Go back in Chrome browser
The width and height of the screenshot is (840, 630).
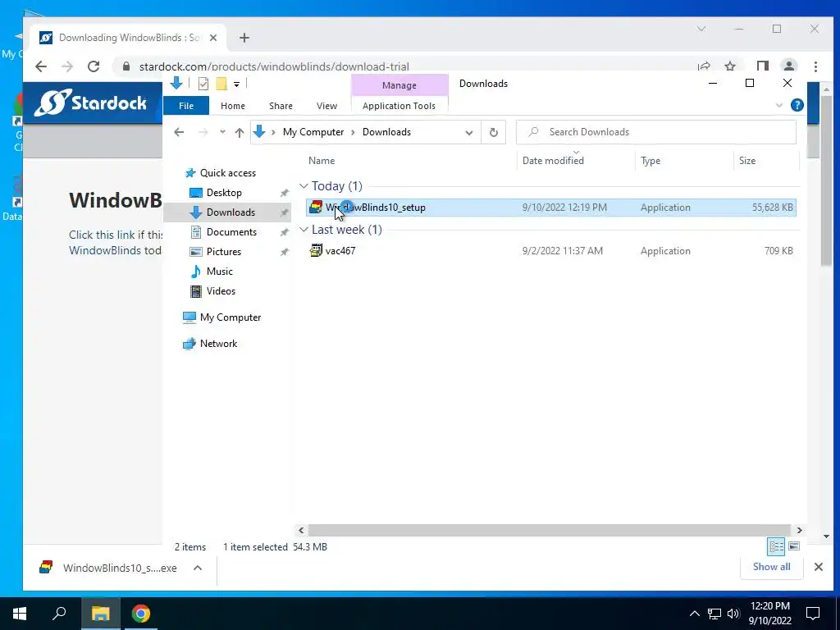41,66
